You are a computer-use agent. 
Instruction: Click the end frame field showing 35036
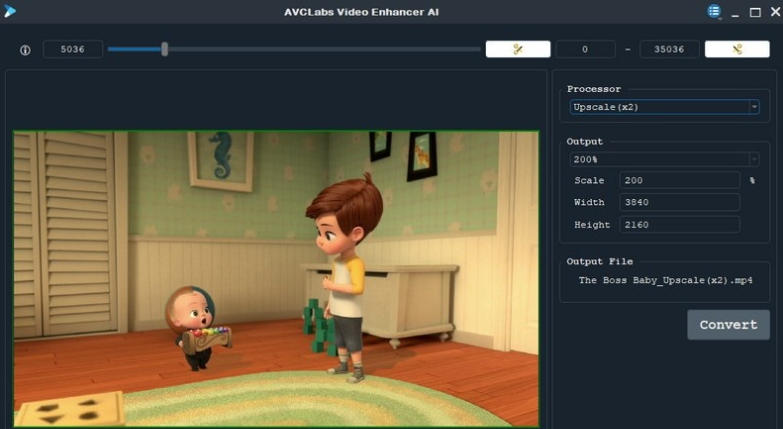tap(669, 49)
